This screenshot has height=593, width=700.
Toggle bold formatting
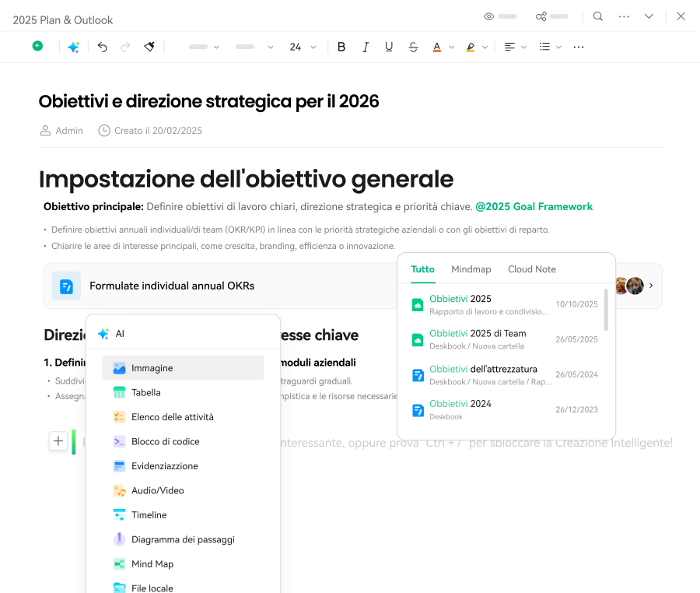coord(341,47)
